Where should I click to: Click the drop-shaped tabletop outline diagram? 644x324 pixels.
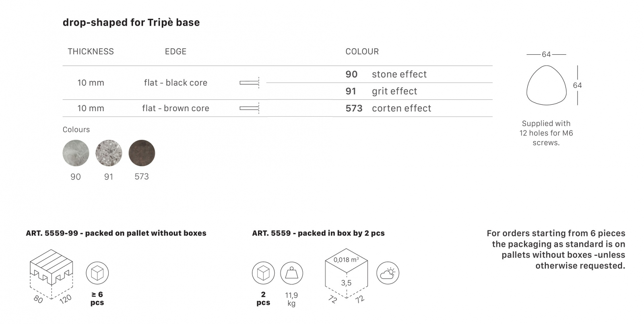(547, 86)
